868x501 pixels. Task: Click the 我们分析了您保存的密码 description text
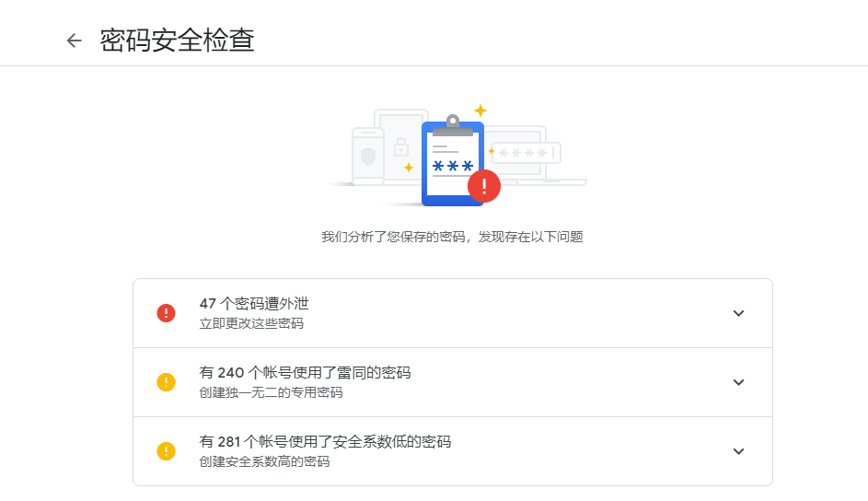pyautogui.click(x=452, y=237)
